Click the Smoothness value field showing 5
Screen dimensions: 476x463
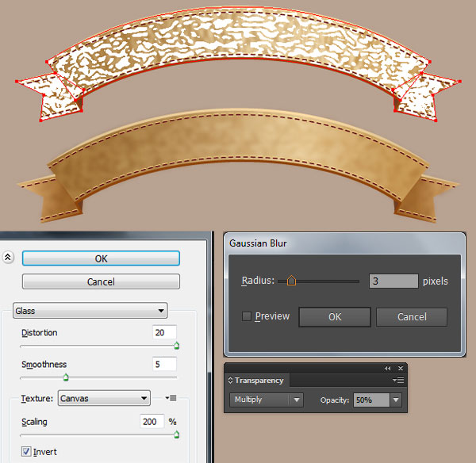[x=164, y=364]
